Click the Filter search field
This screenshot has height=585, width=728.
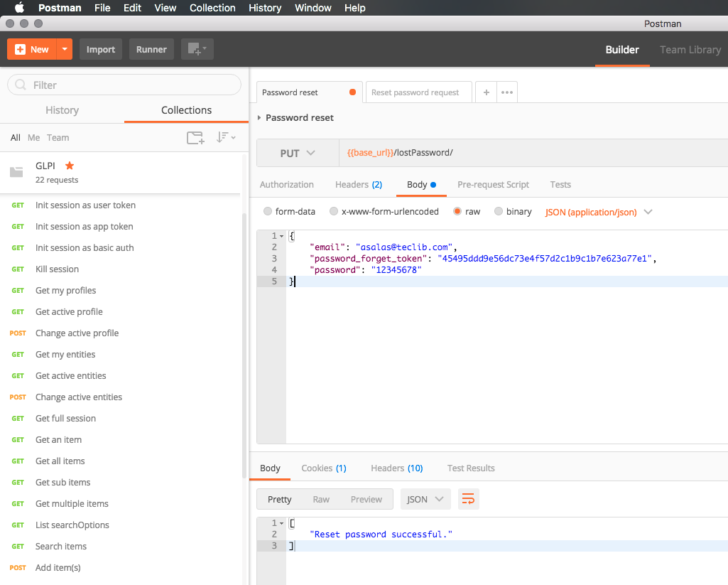[x=124, y=85]
